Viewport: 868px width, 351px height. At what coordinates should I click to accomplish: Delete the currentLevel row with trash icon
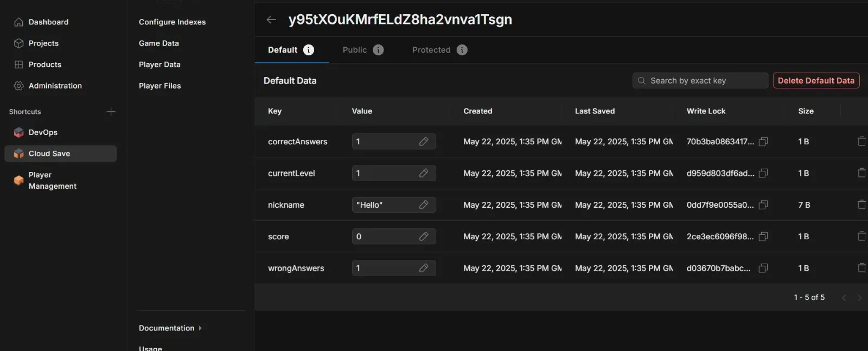click(x=861, y=173)
